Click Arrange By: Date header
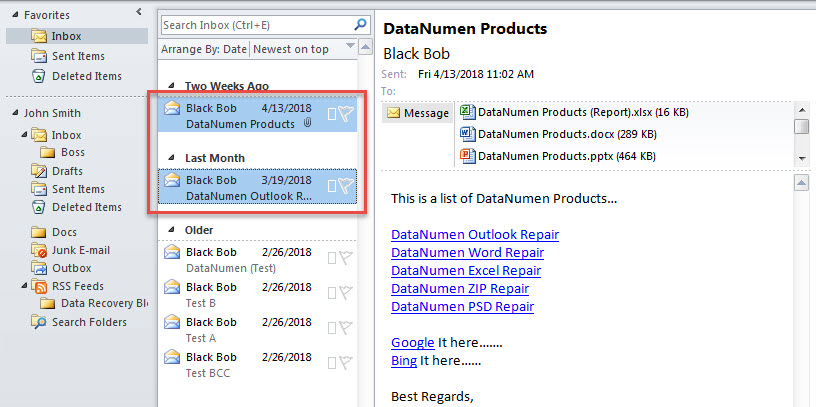Screen dimensions: 816x407 click(204, 49)
